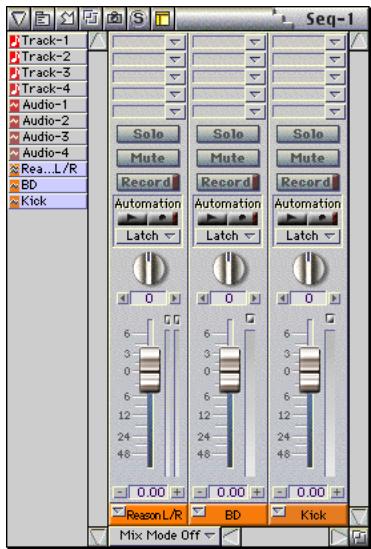
Task: Open the mini-menu triangle in title bar
Action: point(19,19)
